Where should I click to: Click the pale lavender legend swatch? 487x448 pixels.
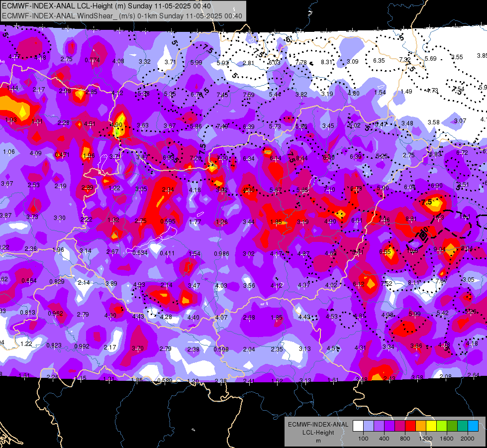tap(369, 426)
